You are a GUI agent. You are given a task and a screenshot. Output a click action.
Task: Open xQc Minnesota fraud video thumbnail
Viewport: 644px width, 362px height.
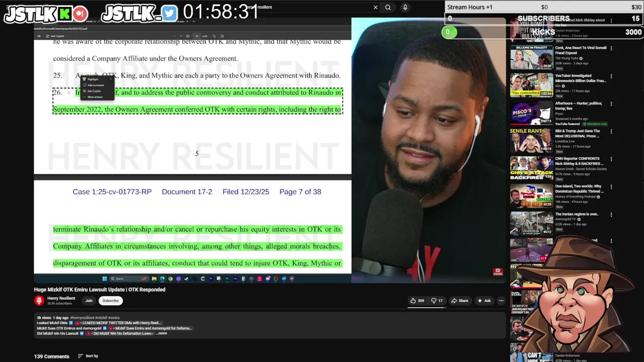531,85
